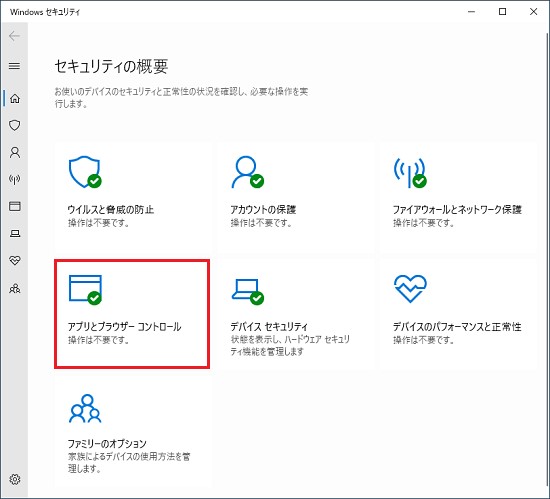Open Account protection person sidebar icon
Image resolution: width=550 pixels, height=499 pixels.
(x=14, y=152)
